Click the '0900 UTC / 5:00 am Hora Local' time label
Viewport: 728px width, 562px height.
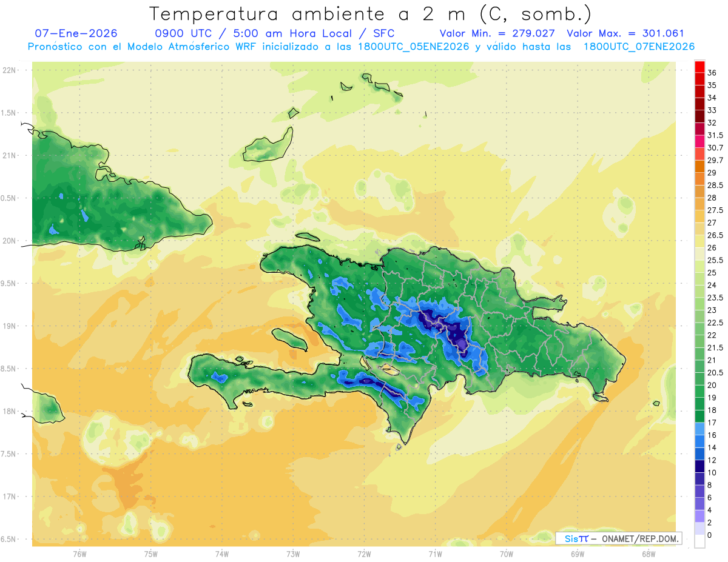[x=254, y=33]
